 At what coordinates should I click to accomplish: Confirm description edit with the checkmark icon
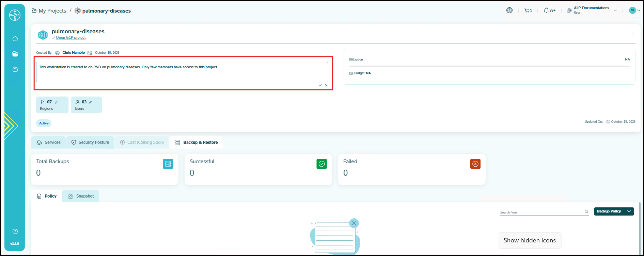click(320, 85)
